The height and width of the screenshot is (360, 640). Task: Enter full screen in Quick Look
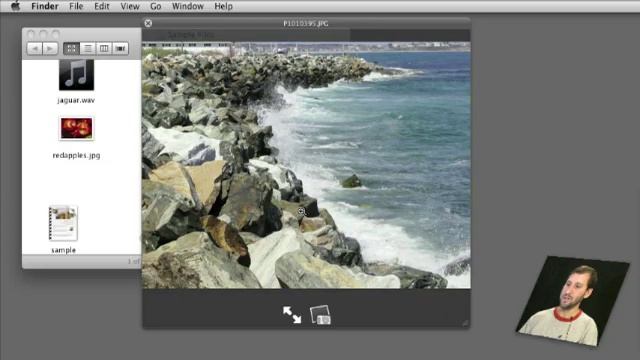pyautogui.click(x=292, y=315)
